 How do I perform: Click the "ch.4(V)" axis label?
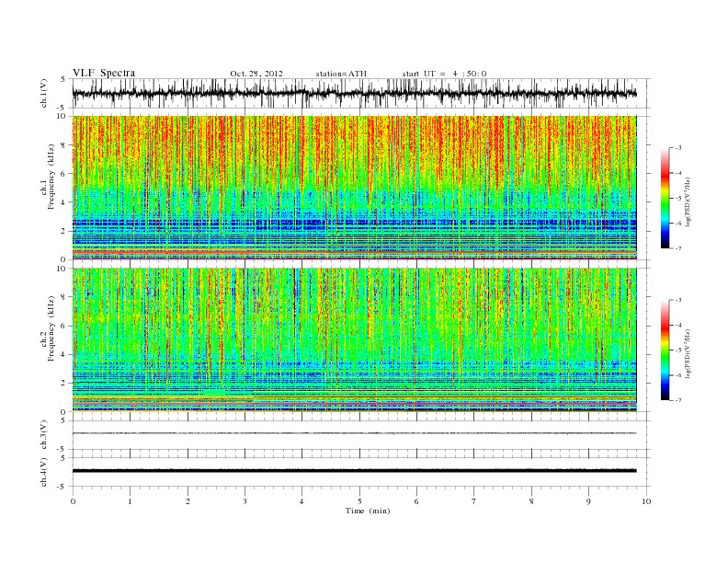[x=44, y=472]
